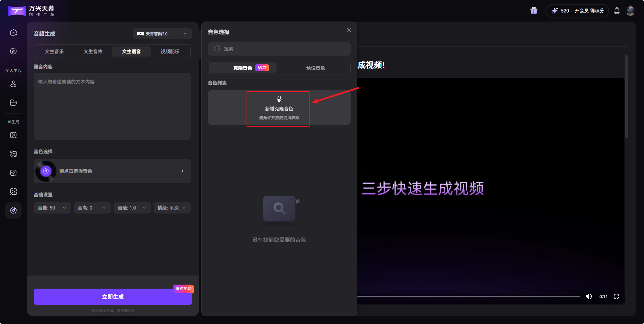This screenshot has width=644, height=324.
Task: Switch to the 视频配乐 tab
Action: pos(170,51)
